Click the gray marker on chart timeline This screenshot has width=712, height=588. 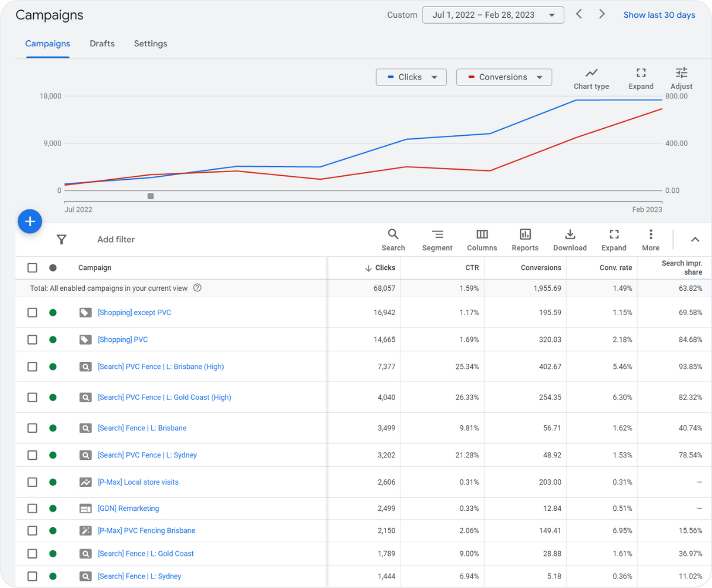[151, 196]
